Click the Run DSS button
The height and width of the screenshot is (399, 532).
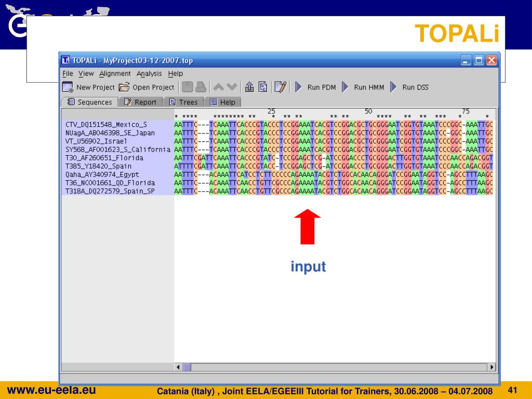[409, 87]
